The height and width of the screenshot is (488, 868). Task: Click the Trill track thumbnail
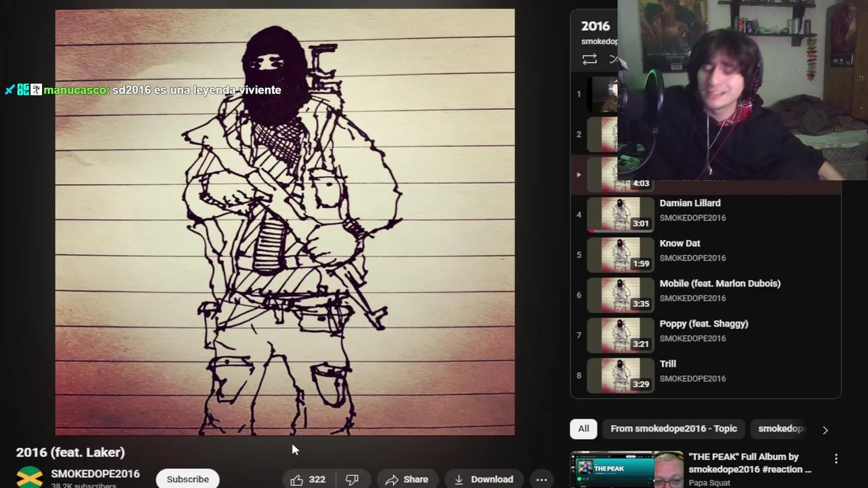(x=619, y=375)
